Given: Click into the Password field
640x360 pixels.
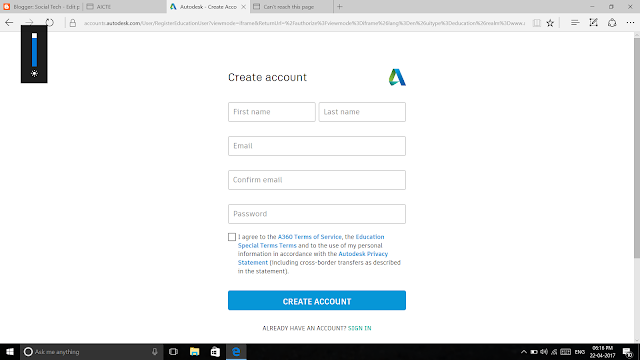Looking at the screenshot, I should (x=317, y=214).
